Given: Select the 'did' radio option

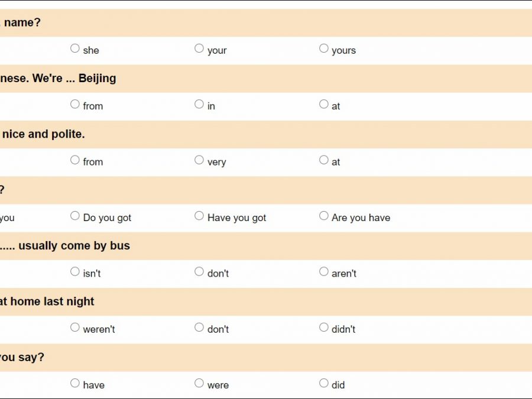Looking at the screenshot, I should [x=324, y=383].
